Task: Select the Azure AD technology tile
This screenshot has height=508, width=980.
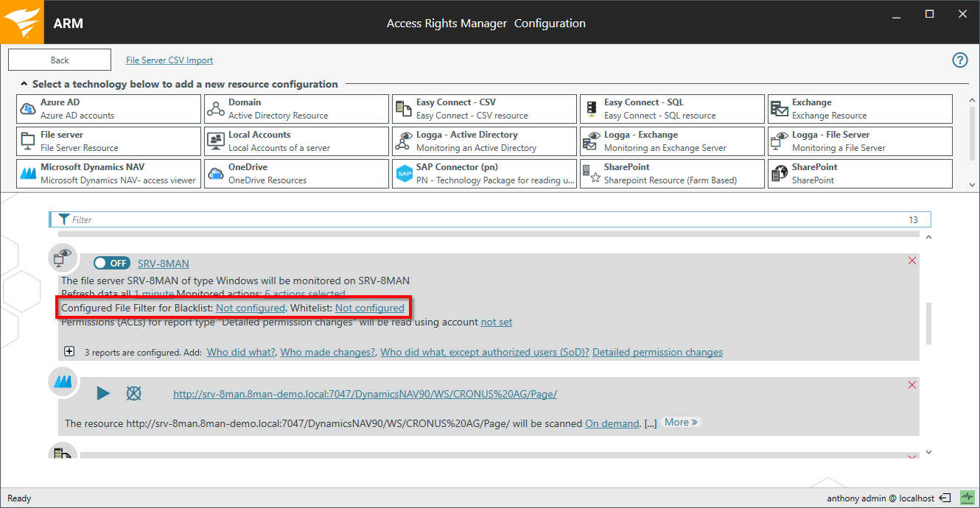Action: click(x=108, y=109)
